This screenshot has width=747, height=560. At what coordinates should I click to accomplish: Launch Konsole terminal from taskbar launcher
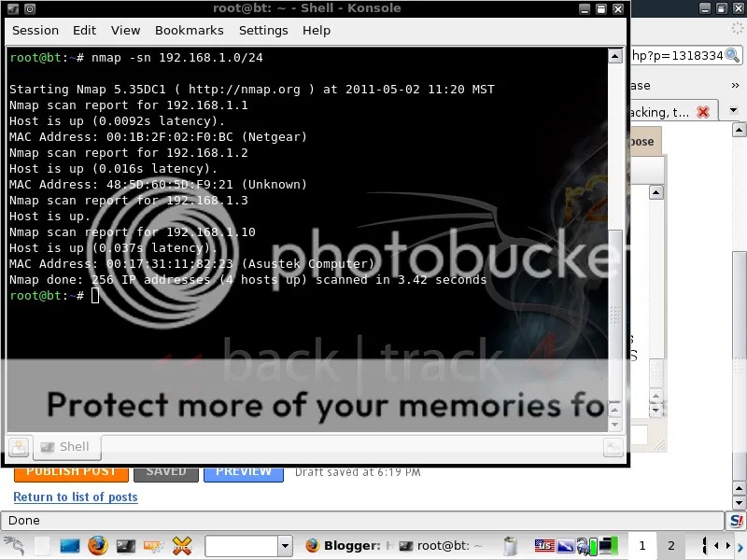tap(126, 546)
